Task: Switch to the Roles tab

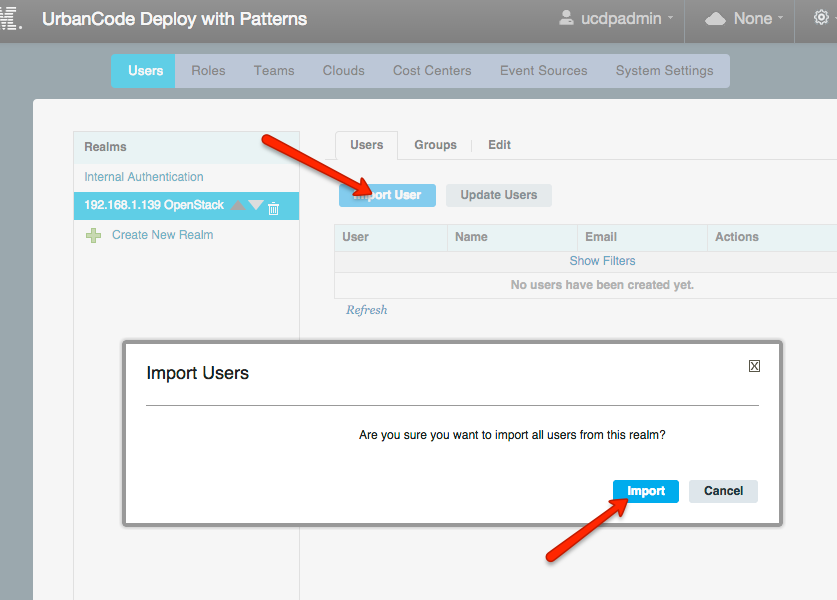Action: coord(208,70)
